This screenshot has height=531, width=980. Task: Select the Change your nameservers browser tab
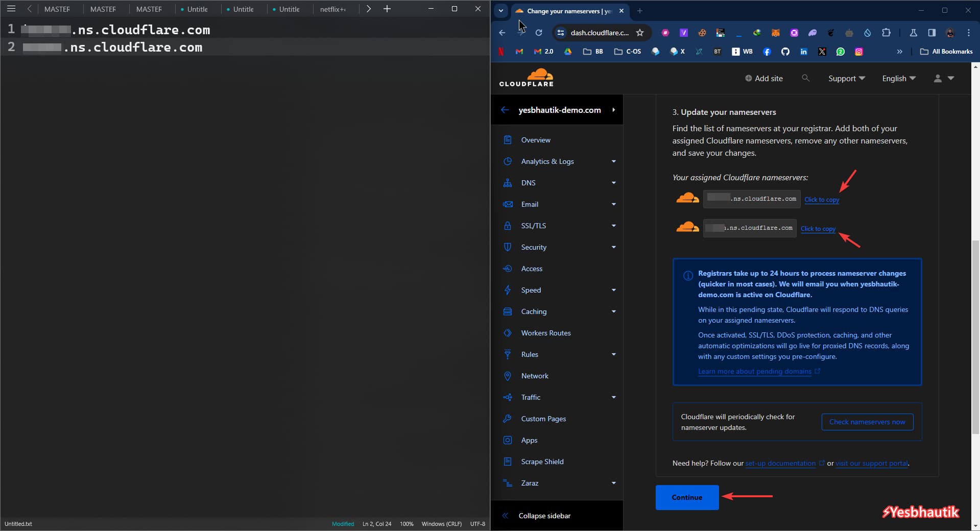(569, 11)
